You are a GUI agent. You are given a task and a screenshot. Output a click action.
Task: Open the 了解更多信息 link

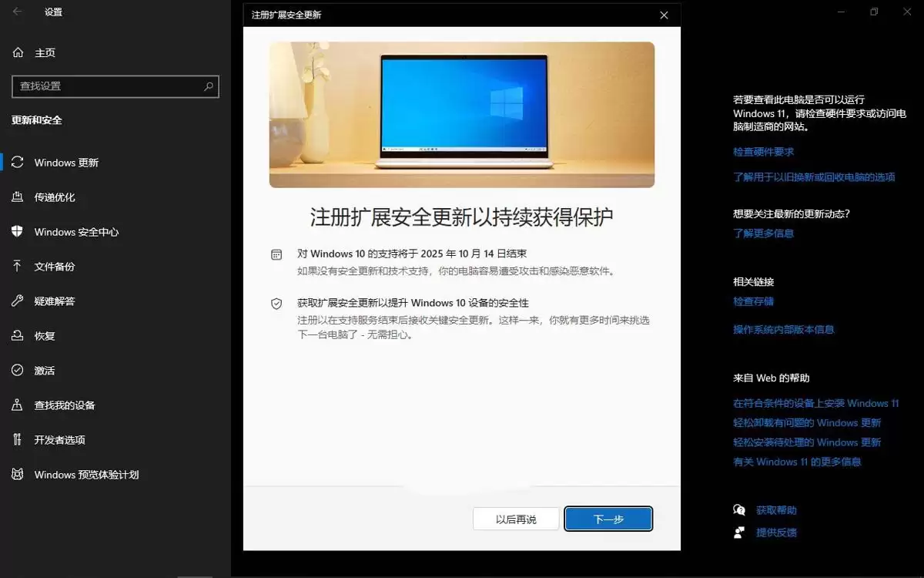(763, 233)
